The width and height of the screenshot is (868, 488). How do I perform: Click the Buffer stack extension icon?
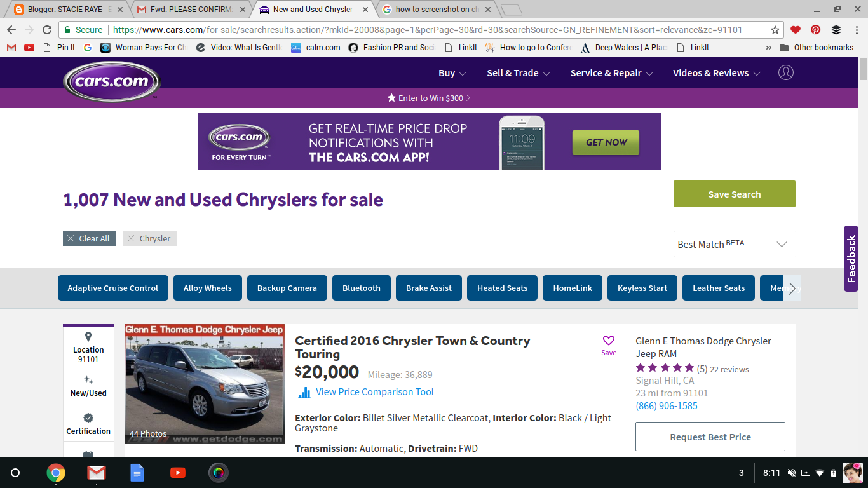point(836,30)
